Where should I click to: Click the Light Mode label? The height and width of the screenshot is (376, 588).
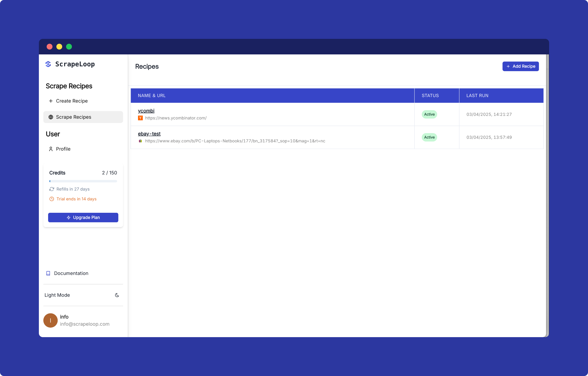point(57,295)
